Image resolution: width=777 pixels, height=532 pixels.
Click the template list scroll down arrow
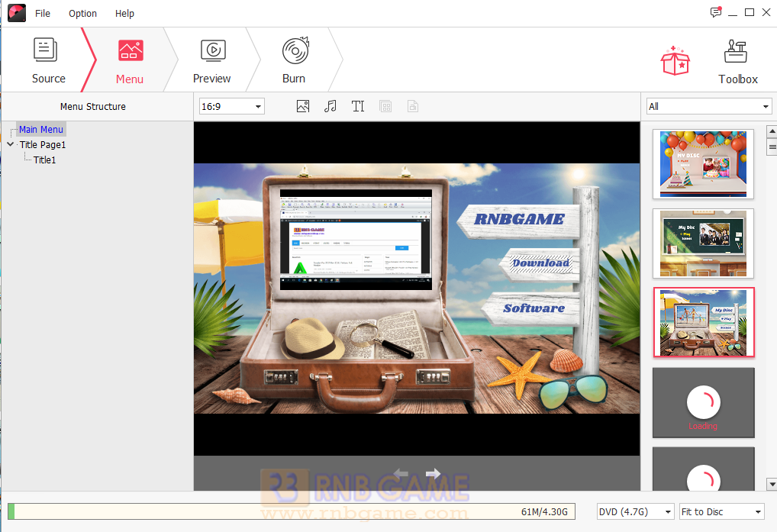click(x=772, y=484)
